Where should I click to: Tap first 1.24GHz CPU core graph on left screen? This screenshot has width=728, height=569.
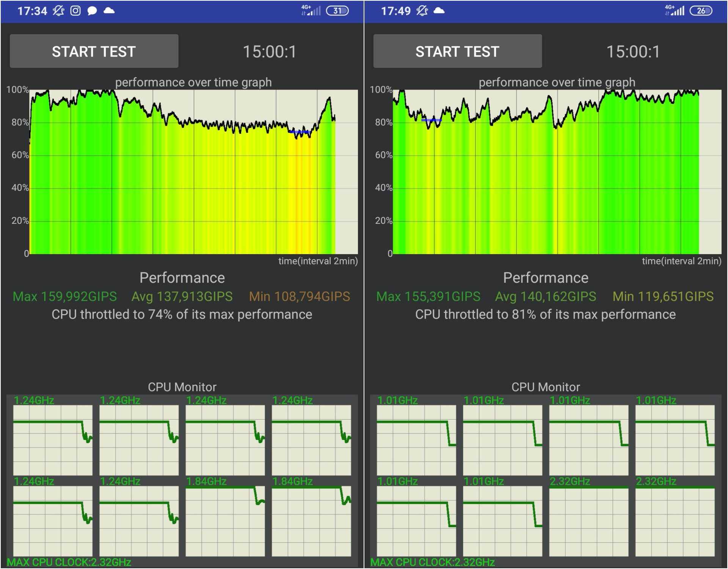coord(53,440)
